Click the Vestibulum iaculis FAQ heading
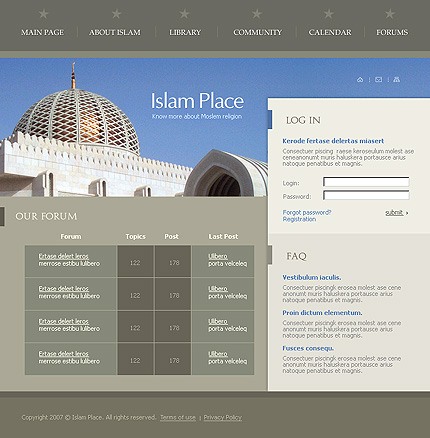The width and height of the screenshot is (430, 438). pyautogui.click(x=312, y=277)
